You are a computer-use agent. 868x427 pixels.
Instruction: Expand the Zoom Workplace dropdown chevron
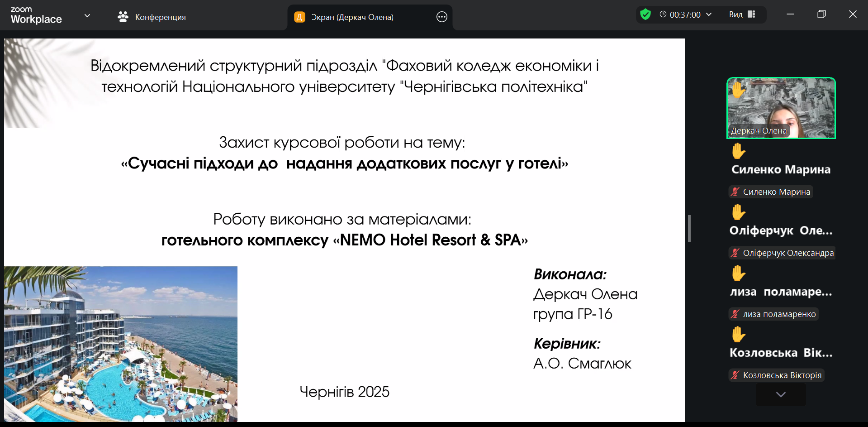[x=87, y=15]
